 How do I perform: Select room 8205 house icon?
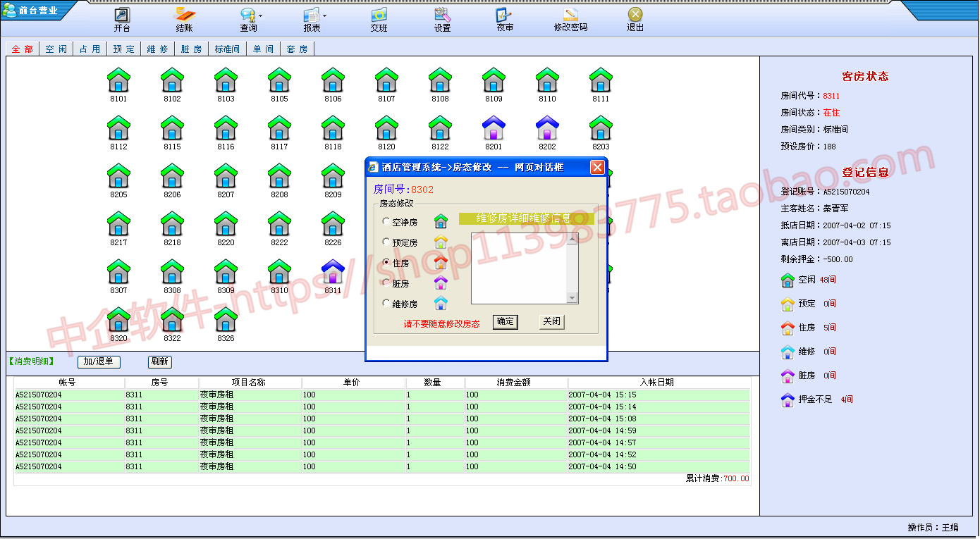pos(118,175)
